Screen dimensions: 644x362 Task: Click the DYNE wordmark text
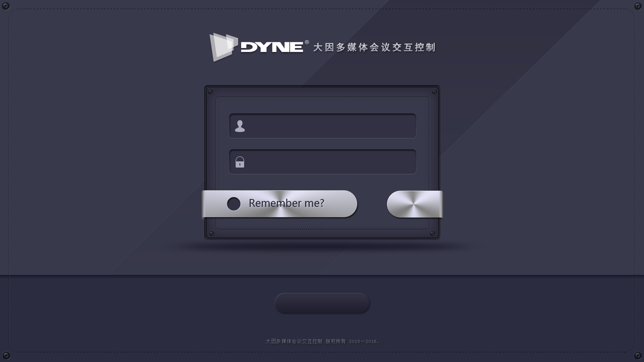pyautogui.click(x=272, y=47)
